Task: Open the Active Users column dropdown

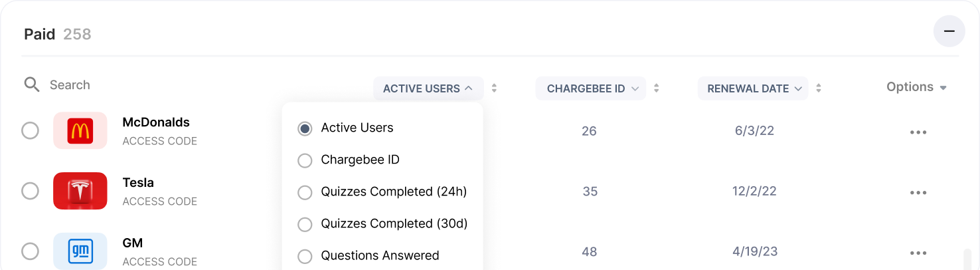Action: coord(428,88)
